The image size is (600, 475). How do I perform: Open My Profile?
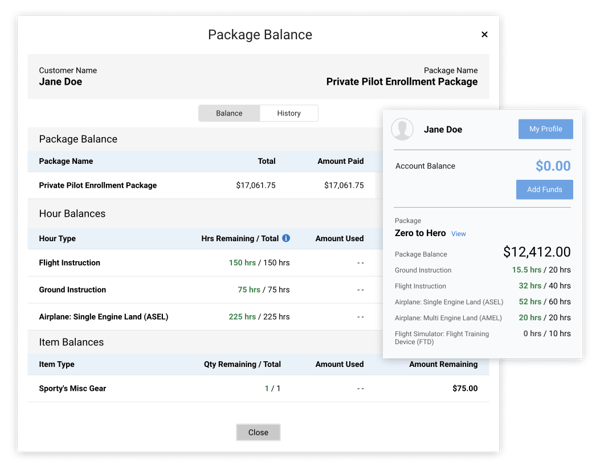click(546, 129)
